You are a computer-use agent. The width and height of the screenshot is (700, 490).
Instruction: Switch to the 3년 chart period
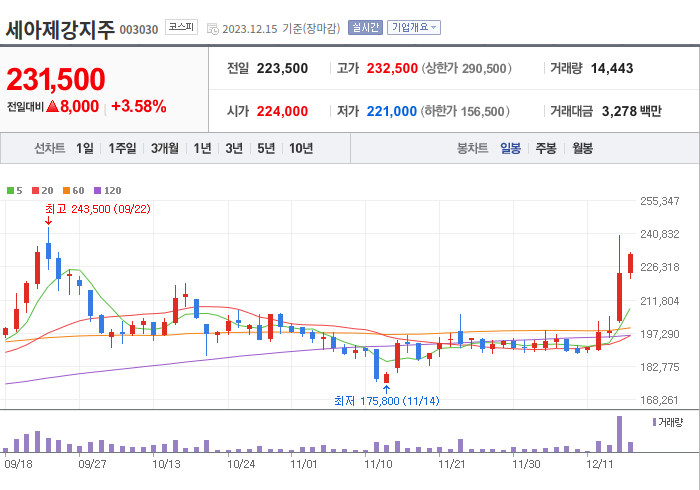[x=234, y=148]
